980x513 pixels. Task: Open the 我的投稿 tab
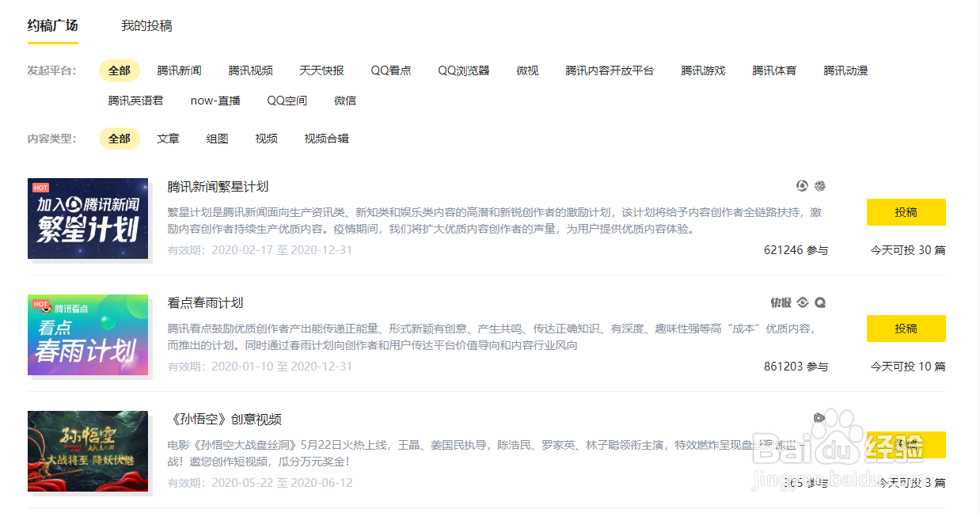coord(146,25)
